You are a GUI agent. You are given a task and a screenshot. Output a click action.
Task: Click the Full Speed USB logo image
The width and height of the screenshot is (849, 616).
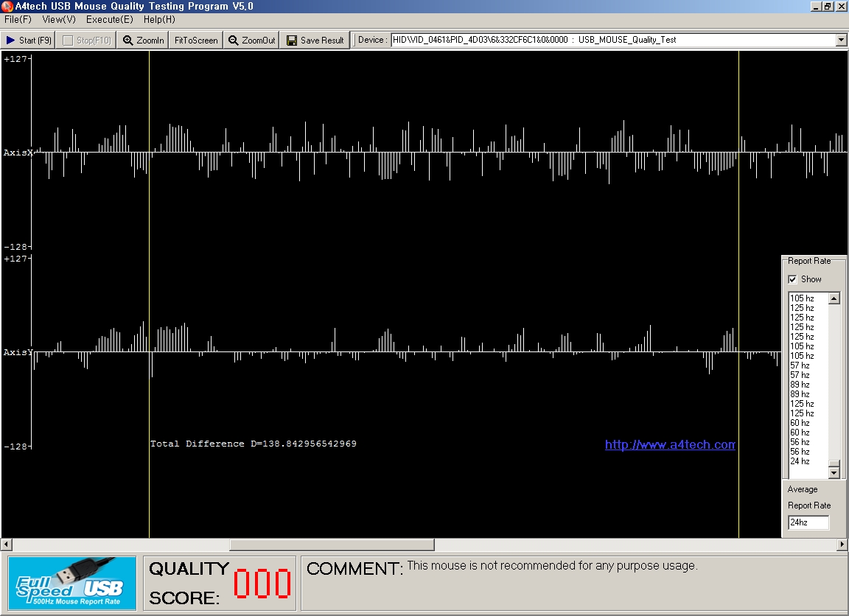click(72, 584)
